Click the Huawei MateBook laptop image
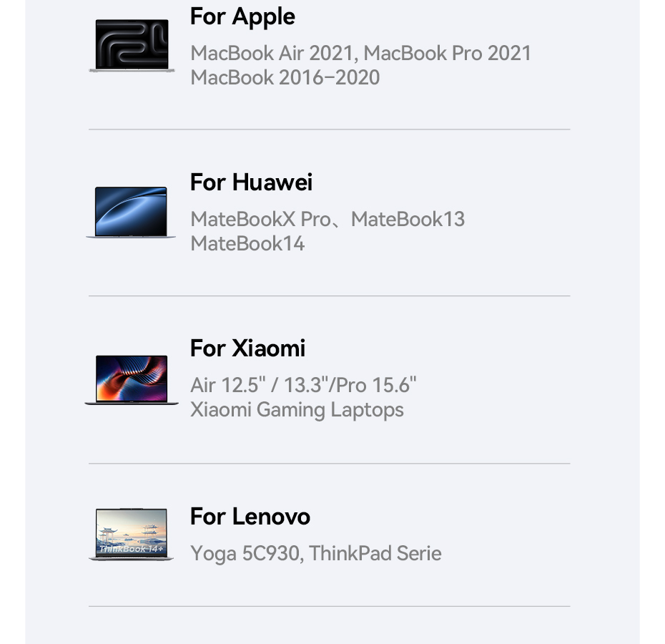The height and width of the screenshot is (644, 665). (x=132, y=212)
